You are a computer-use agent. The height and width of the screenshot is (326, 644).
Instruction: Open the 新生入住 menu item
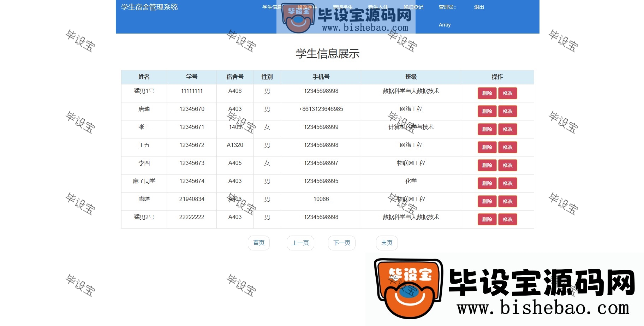click(378, 7)
